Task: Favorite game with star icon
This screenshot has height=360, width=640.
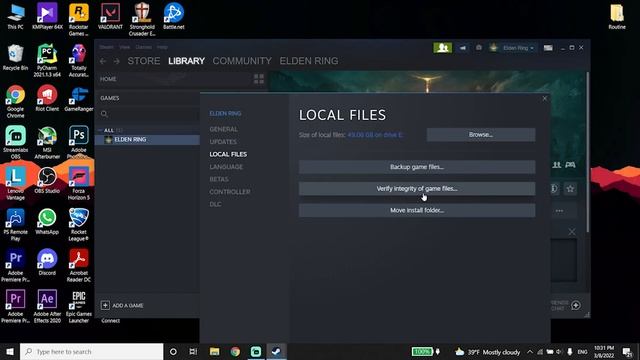Action: (570, 189)
